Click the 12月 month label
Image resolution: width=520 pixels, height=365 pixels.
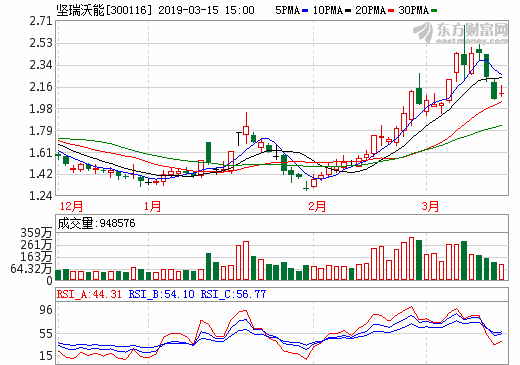[x=71, y=206]
